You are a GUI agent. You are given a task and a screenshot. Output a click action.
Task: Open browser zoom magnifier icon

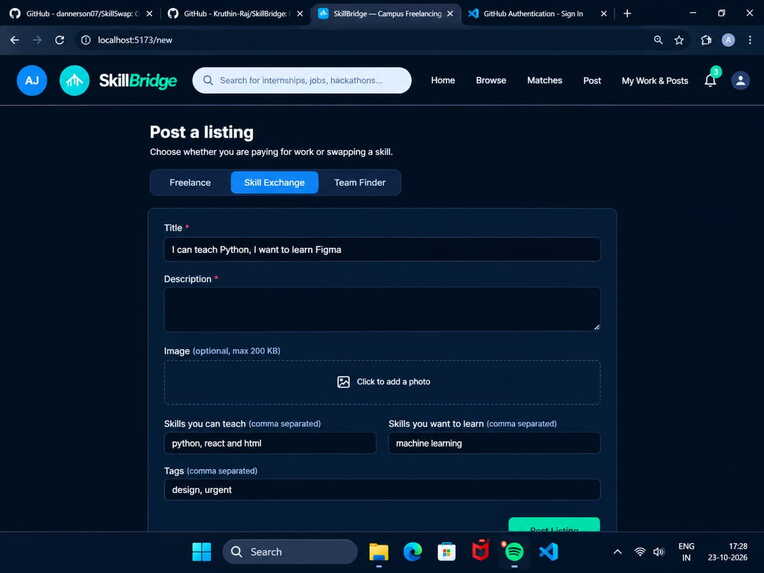coord(658,40)
